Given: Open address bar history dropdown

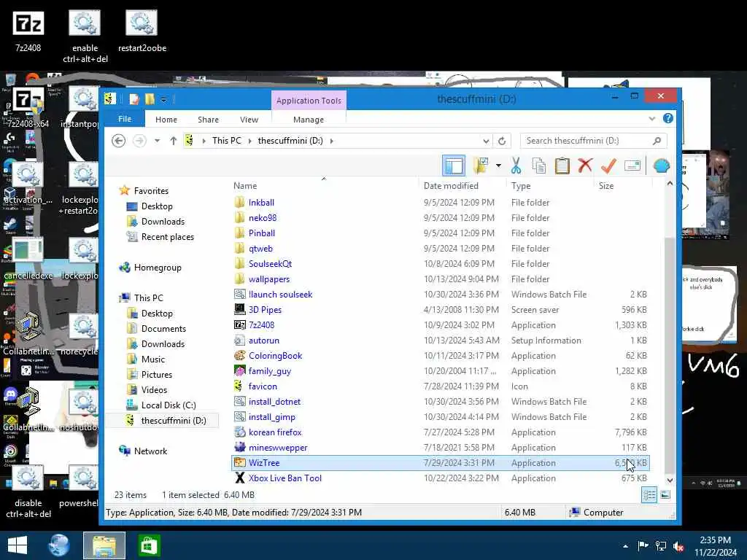Looking at the screenshot, I should pyautogui.click(x=485, y=141).
